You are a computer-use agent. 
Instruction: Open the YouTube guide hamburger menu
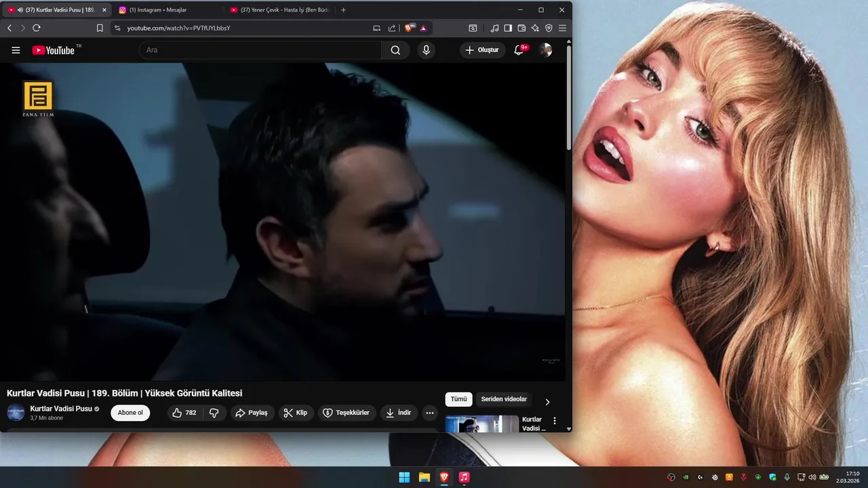(16, 50)
